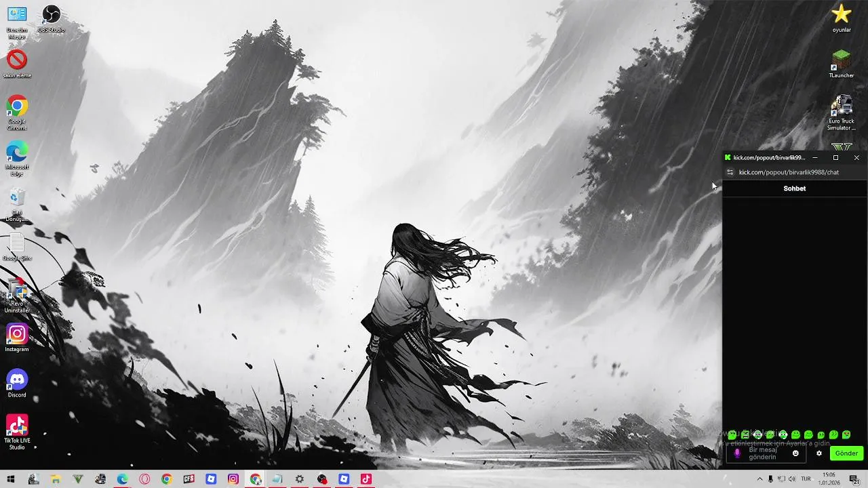
Task: Open the Windows Start menu
Action: 11,479
